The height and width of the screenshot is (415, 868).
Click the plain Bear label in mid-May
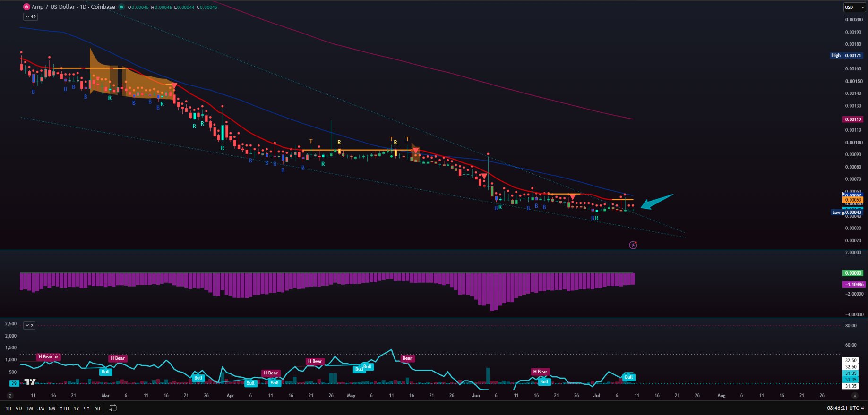point(407,358)
